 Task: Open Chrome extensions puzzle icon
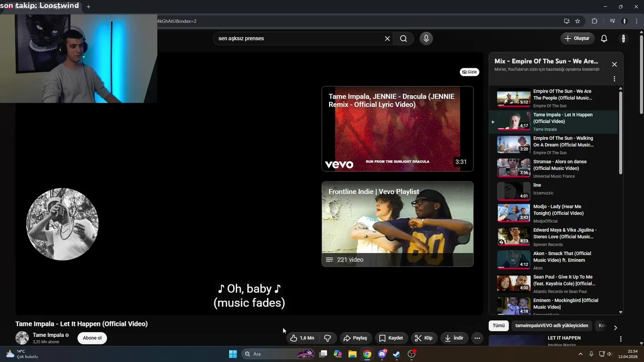click(595, 21)
